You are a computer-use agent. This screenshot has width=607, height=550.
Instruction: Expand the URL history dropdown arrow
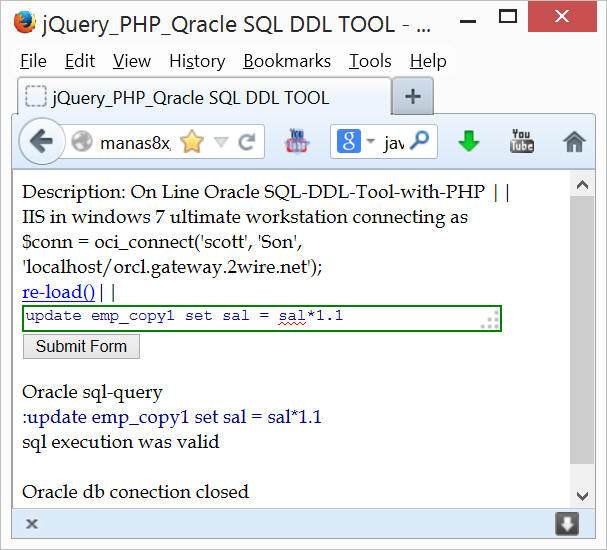221,142
